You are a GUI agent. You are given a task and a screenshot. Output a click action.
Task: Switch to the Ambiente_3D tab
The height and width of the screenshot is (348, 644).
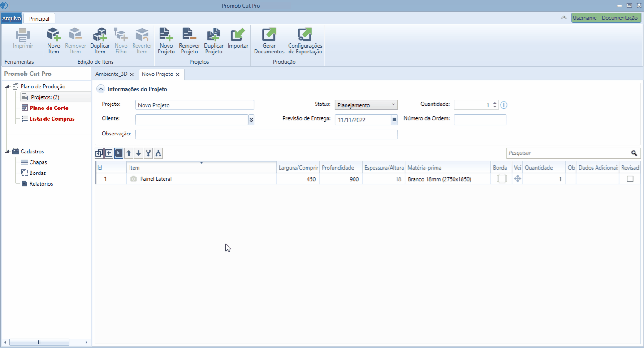tap(111, 74)
